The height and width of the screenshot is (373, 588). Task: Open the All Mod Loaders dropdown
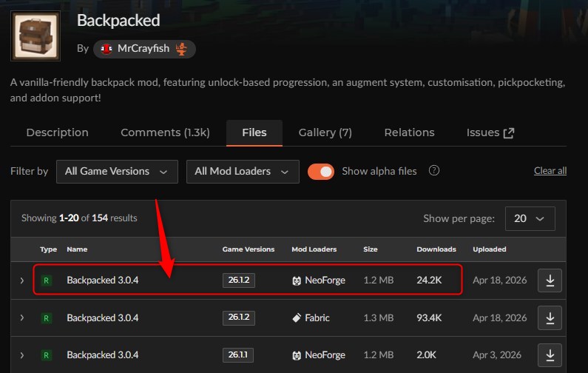tap(243, 172)
